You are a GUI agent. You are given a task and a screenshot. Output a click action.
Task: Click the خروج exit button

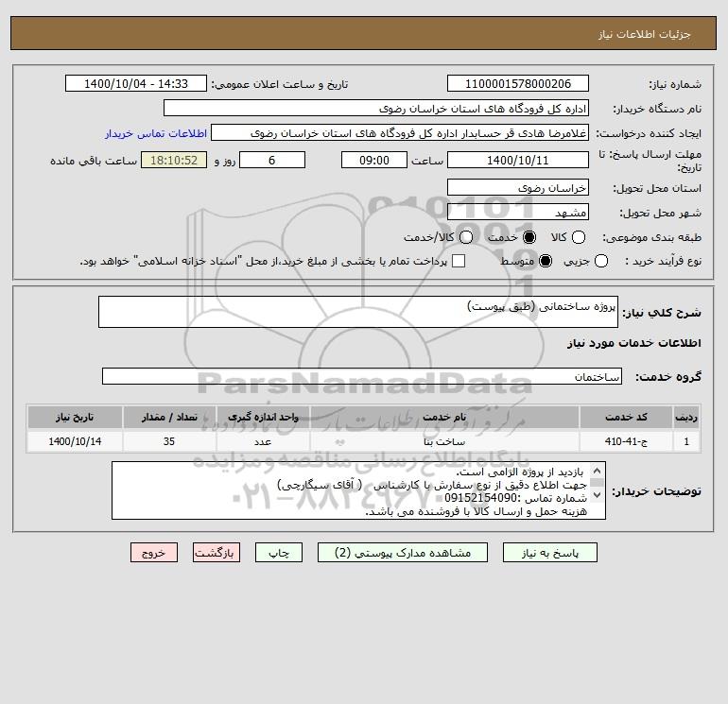pos(154,553)
